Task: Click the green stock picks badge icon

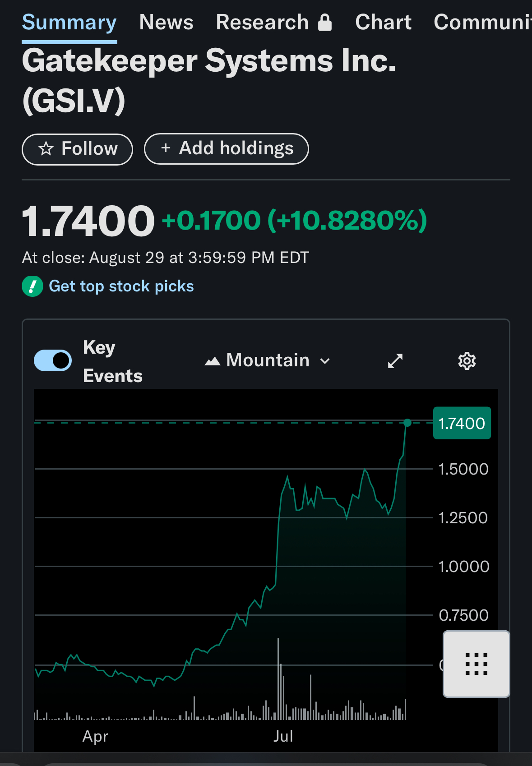Action: tap(32, 286)
